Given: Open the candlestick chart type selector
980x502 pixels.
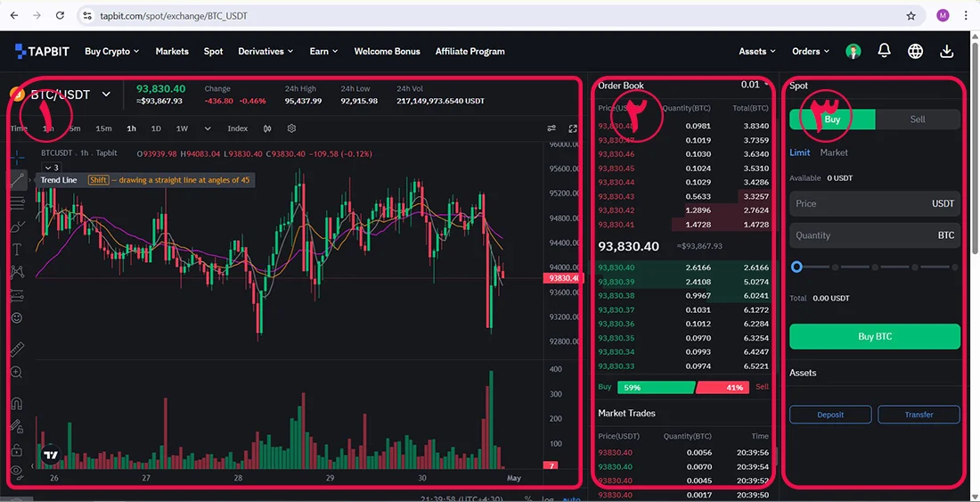Looking at the screenshot, I should click(267, 128).
